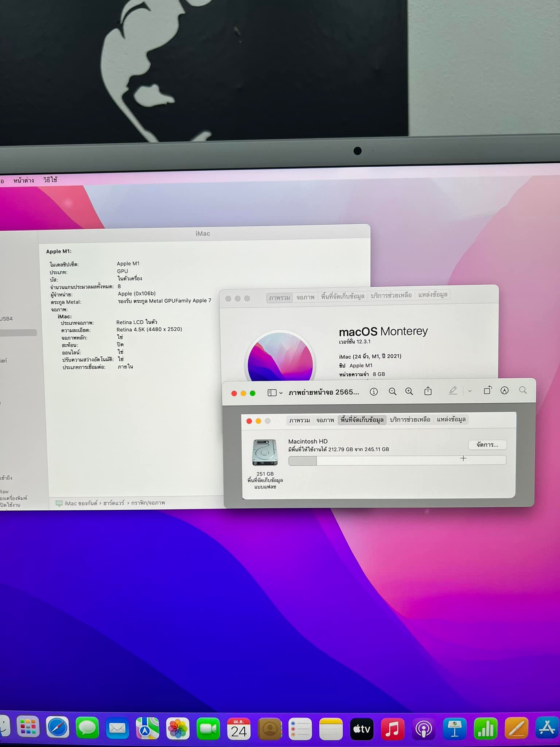Image resolution: width=560 pixels, height=747 pixels.
Task: Open the วิธีใช้ menu in the menu bar
Action: (x=50, y=180)
